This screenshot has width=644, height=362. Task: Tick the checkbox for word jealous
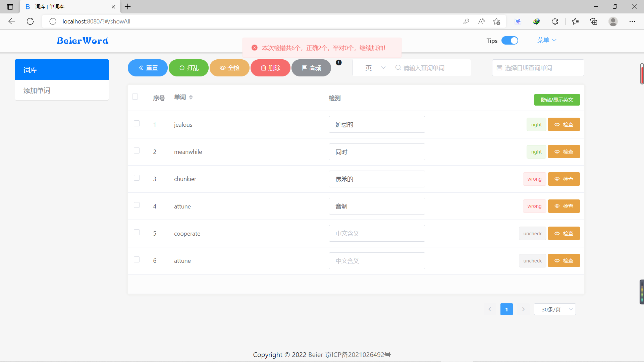tap(137, 123)
